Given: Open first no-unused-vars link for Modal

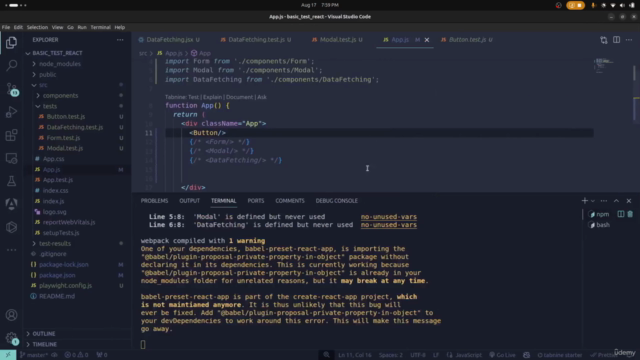Looking at the screenshot, I should point(389,217).
